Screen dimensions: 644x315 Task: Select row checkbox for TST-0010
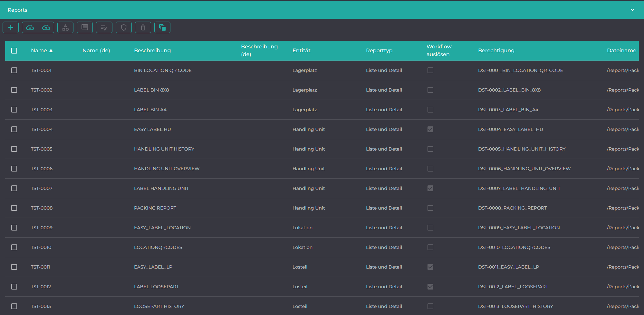(x=14, y=247)
